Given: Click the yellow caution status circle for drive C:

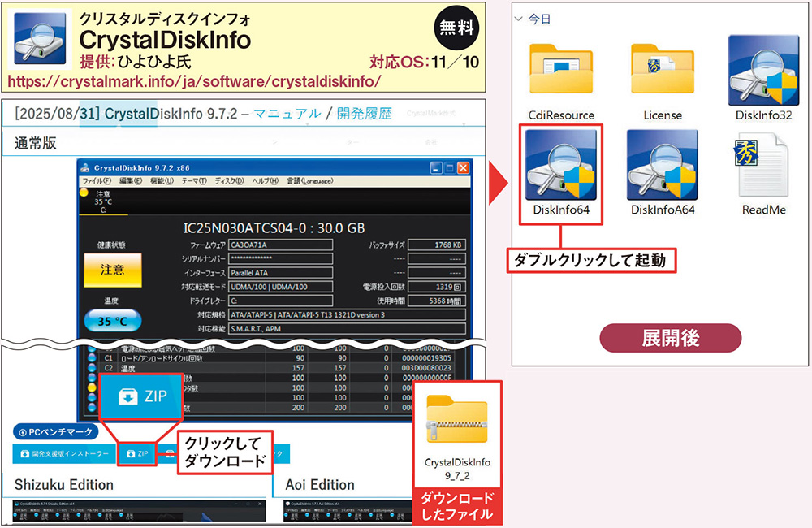Looking at the screenshot, I should pyautogui.click(x=84, y=193).
